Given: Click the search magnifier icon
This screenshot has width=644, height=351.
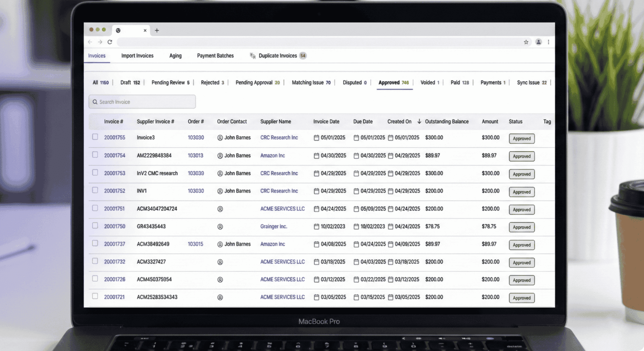Looking at the screenshot, I should 95,102.
